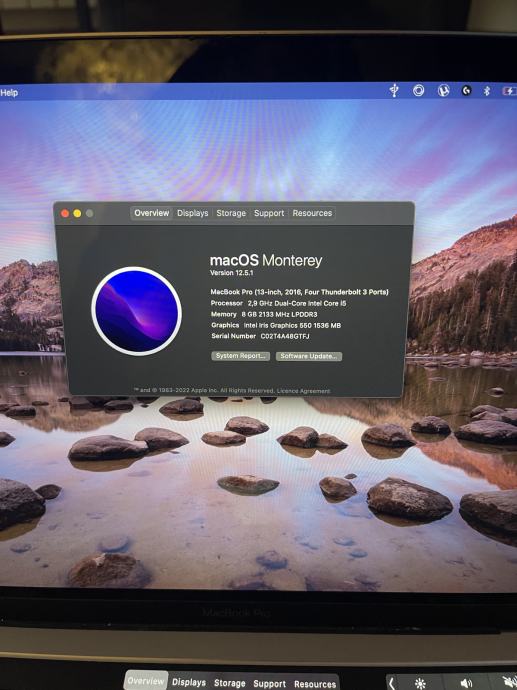The width and height of the screenshot is (517, 690).
Task: Minimize window with the yellow button
Action: tap(77, 213)
